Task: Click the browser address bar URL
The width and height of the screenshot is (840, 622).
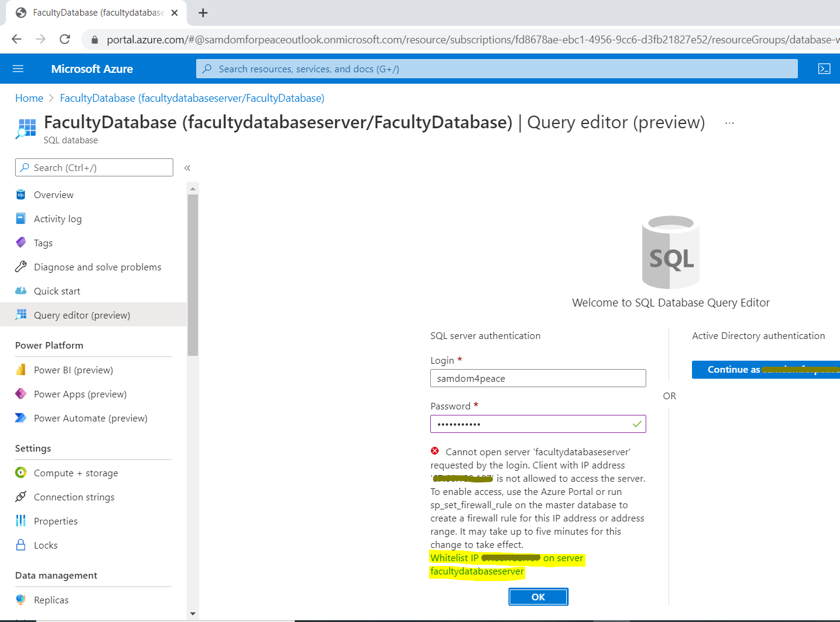Action: click(472, 40)
